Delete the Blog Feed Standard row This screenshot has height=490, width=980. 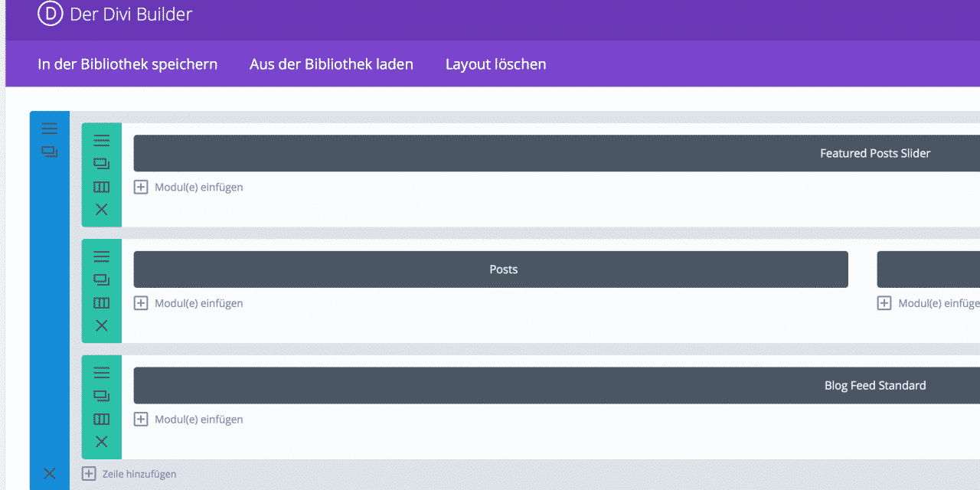coord(102,442)
